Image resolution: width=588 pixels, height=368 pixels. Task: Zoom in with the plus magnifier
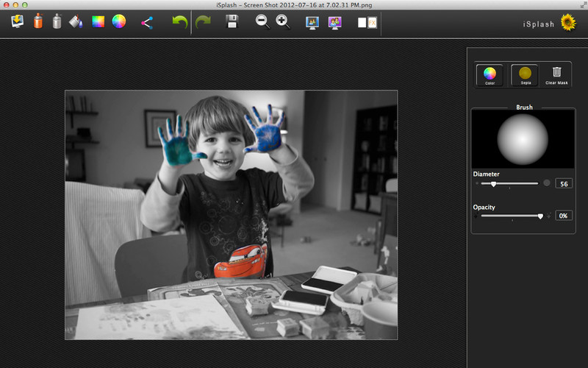click(283, 21)
